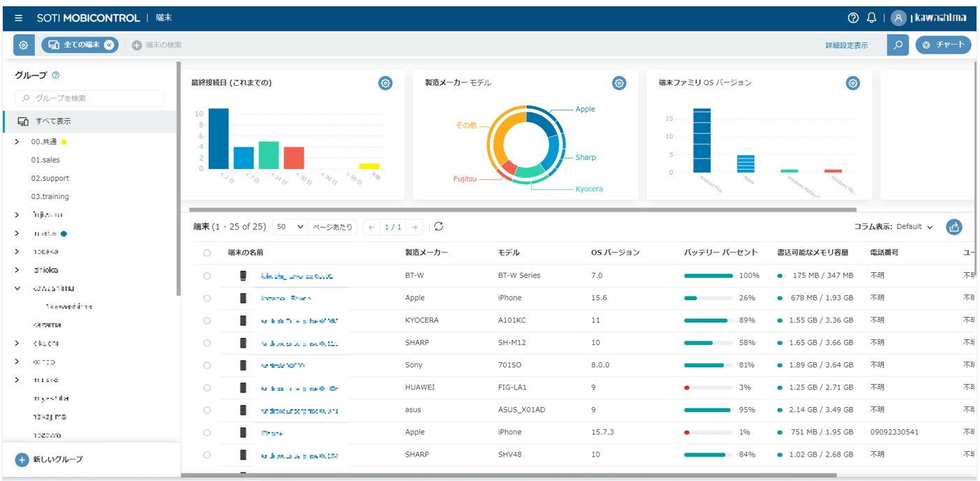Image resolution: width=980 pixels, height=481 pixels.
Task: Select the radio button for KYOCERA A101KC row
Action: coord(207,320)
